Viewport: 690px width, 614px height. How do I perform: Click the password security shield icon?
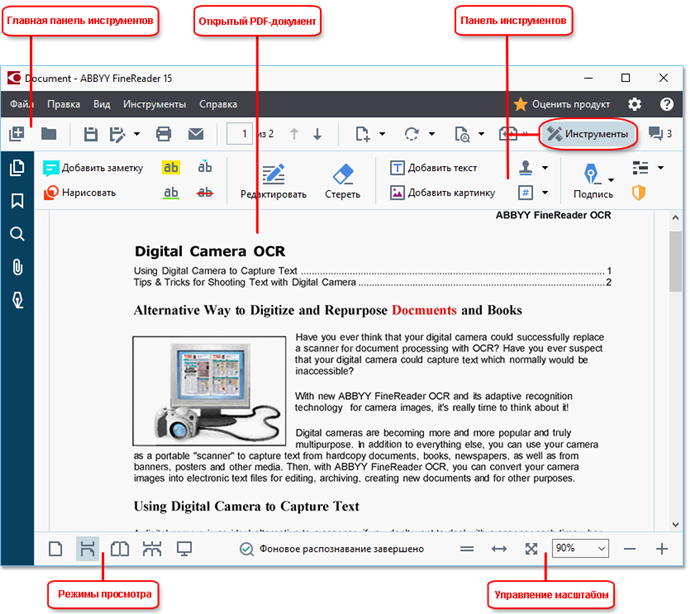[x=639, y=192]
